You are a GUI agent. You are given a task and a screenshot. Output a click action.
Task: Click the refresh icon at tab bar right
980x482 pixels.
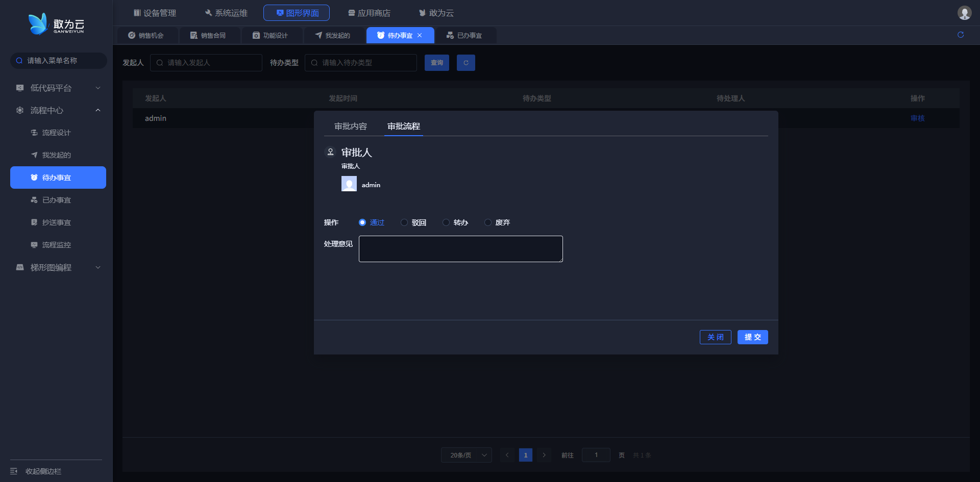click(961, 35)
